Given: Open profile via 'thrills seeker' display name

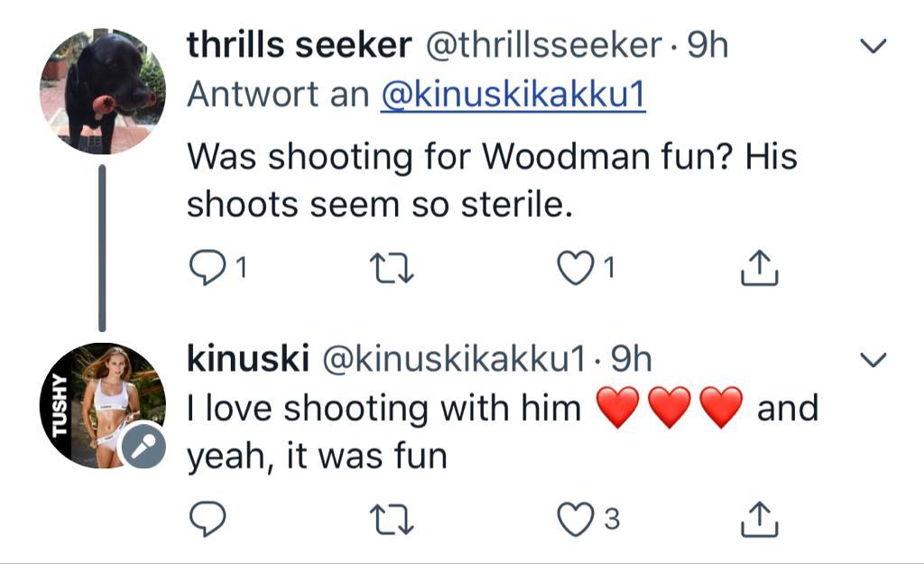Looking at the screenshot, I should [x=299, y=46].
